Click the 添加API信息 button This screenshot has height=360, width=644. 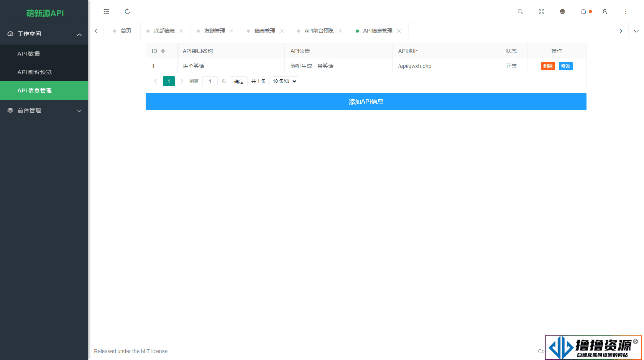(x=366, y=102)
